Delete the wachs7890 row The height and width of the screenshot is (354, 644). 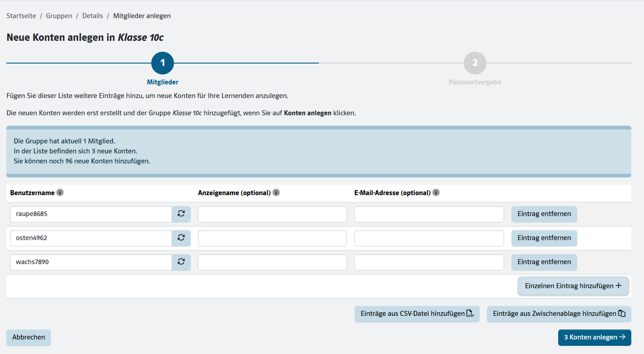coord(544,262)
